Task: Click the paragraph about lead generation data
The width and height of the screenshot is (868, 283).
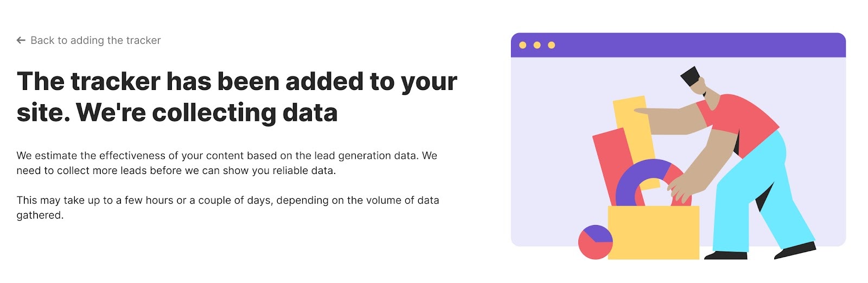Action: coord(227,163)
